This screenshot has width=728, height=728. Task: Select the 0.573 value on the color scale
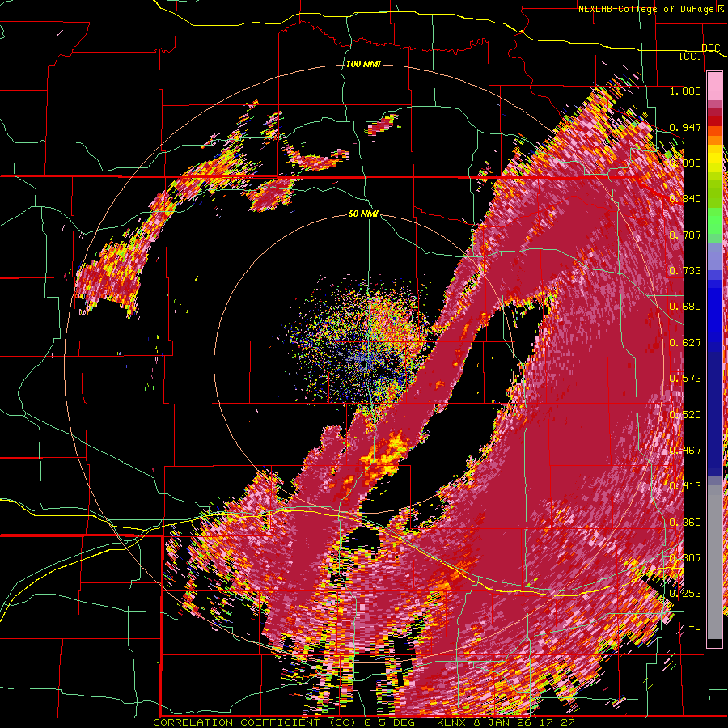pos(685,379)
